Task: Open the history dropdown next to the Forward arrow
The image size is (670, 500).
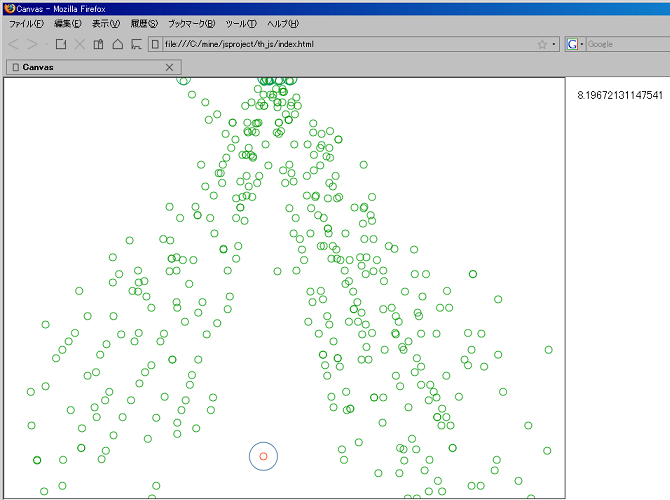Action: click(x=45, y=44)
